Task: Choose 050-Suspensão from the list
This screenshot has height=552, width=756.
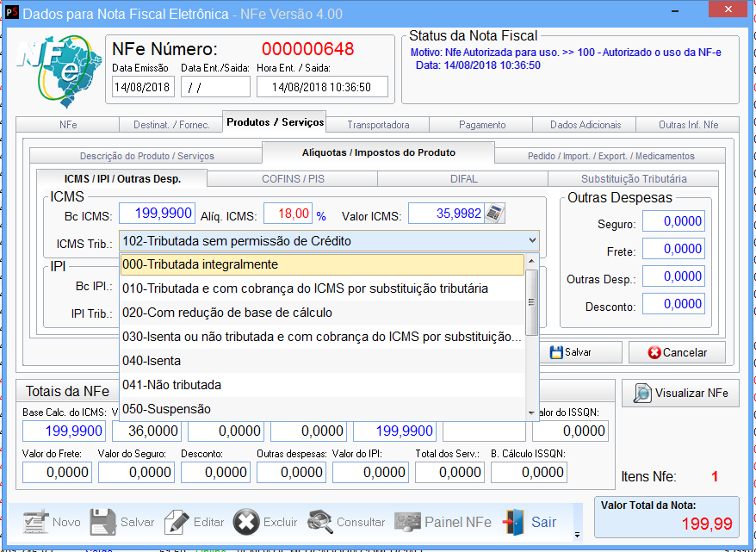Action: pyautogui.click(x=322, y=409)
